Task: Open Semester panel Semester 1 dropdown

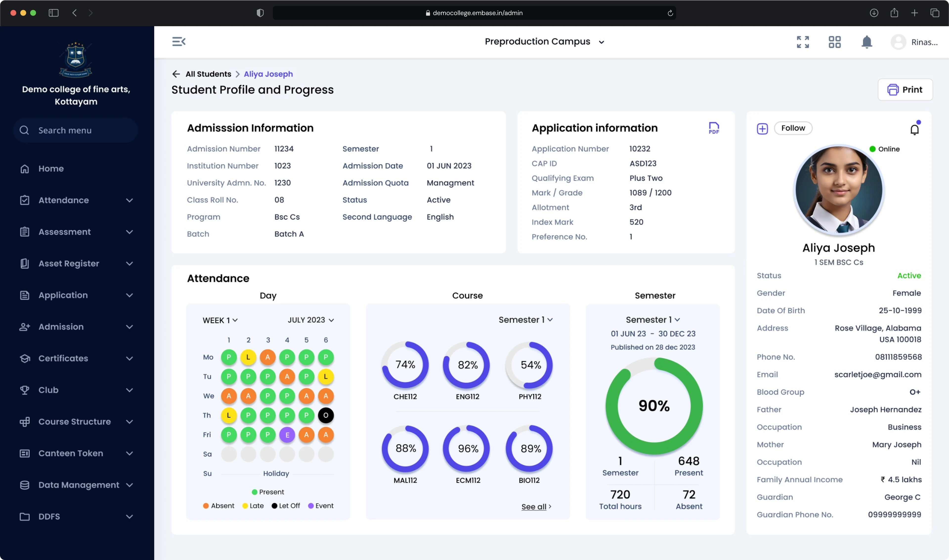Action: 653,320
